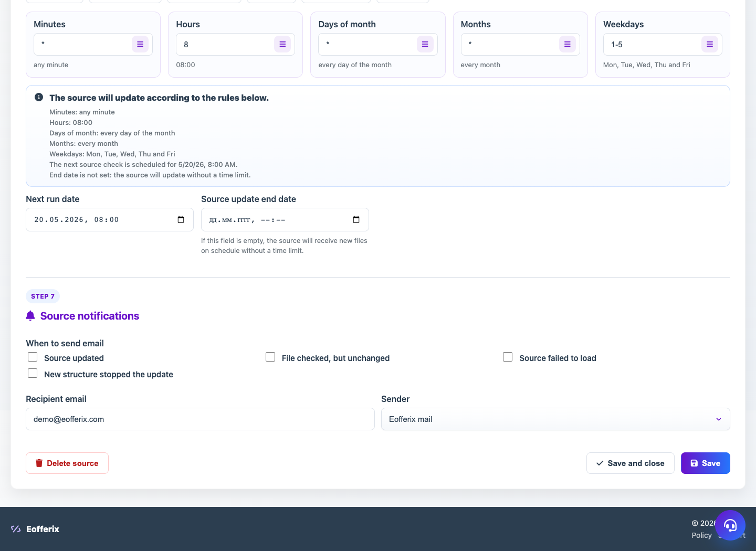Open calendar picker for Source update end date

pyautogui.click(x=356, y=219)
